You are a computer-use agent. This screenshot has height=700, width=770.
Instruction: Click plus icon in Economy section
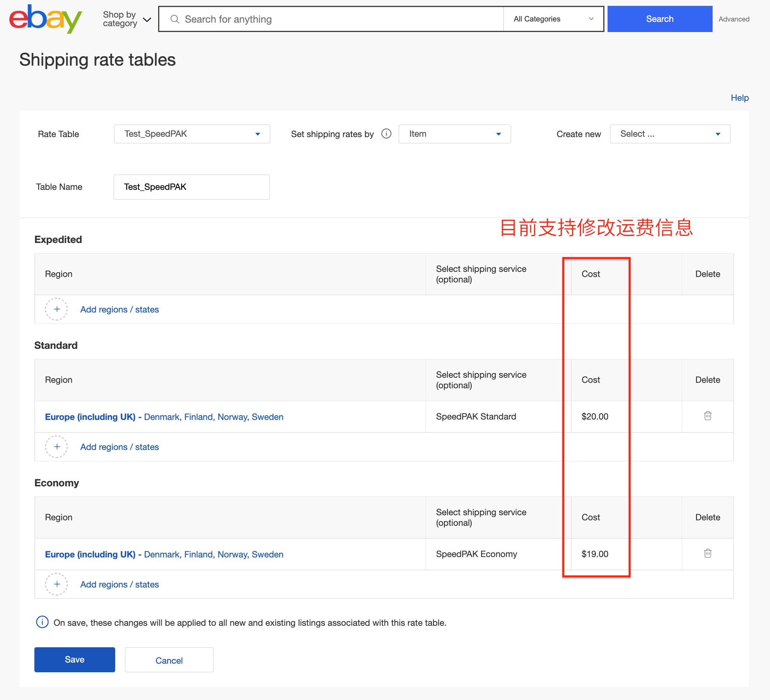pos(57,584)
